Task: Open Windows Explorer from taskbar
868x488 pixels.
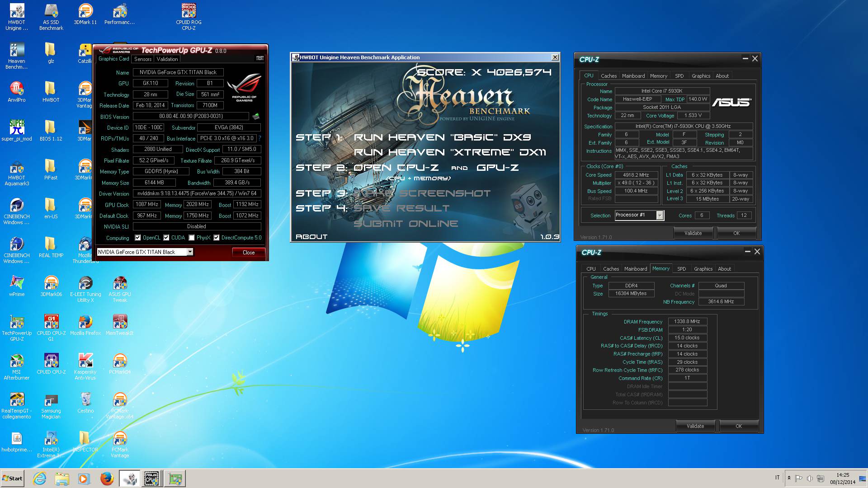Action: (62, 479)
